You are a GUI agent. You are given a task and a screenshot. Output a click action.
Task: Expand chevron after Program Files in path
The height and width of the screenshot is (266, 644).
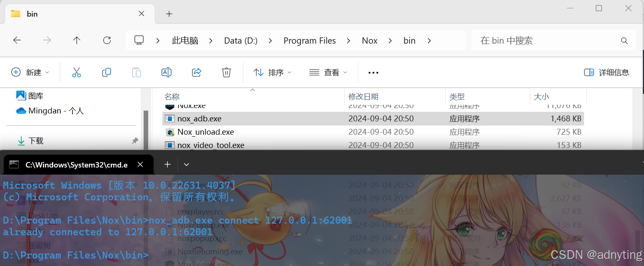click(x=349, y=41)
